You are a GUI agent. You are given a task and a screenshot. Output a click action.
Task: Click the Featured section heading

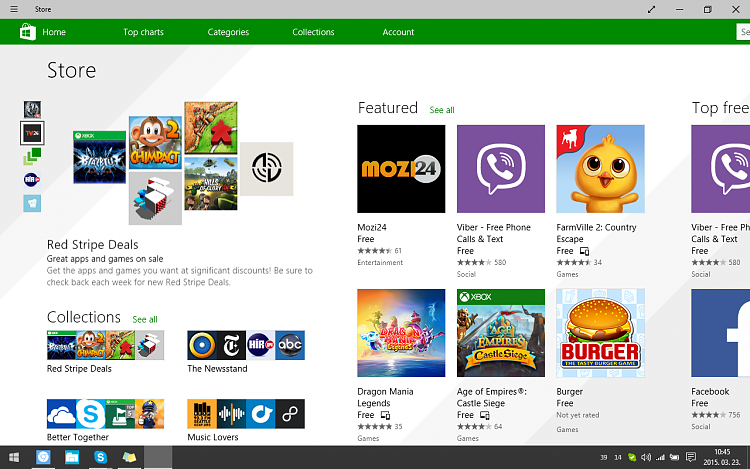click(x=388, y=108)
